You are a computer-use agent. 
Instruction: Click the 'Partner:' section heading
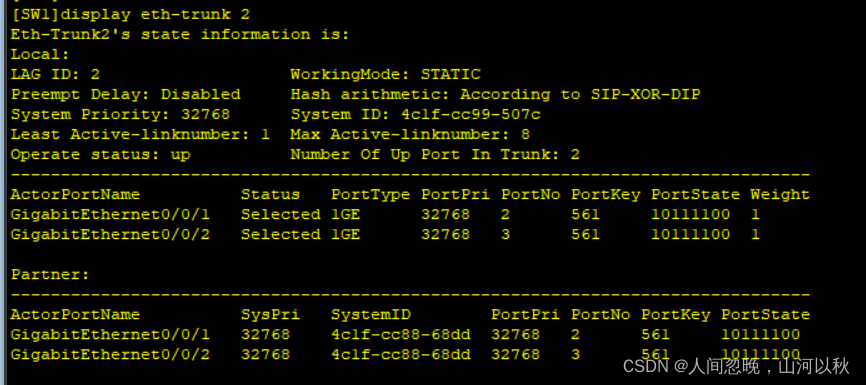(x=50, y=275)
